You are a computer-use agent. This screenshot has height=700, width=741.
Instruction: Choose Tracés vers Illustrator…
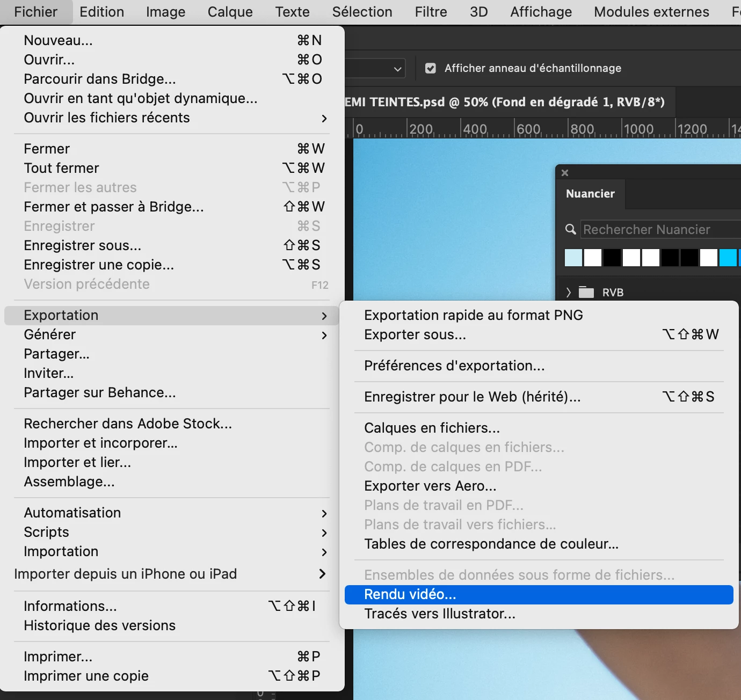pos(539,614)
